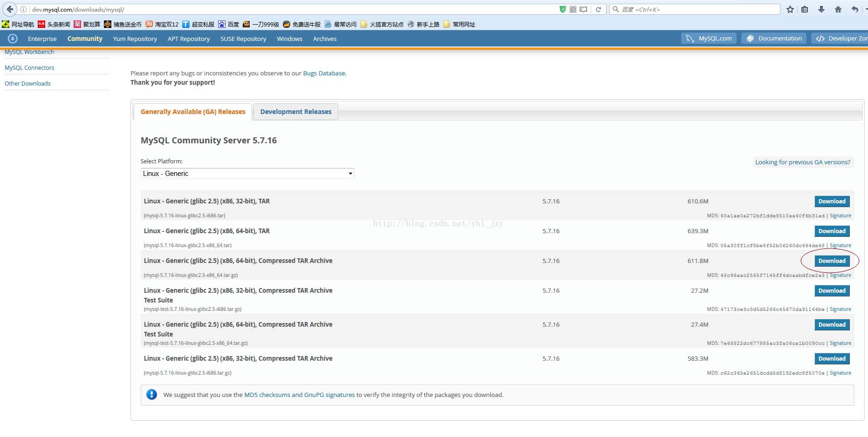Open APT Repository nav item

point(189,39)
